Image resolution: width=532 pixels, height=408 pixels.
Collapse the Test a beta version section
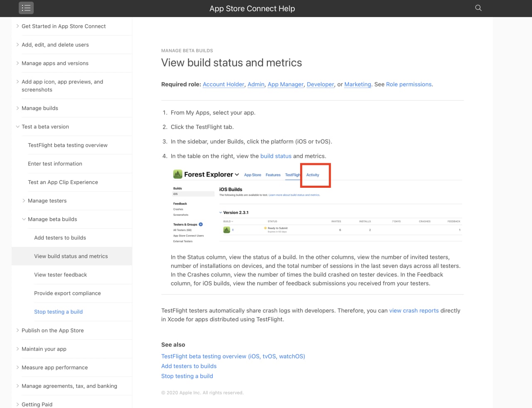(x=17, y=127)
